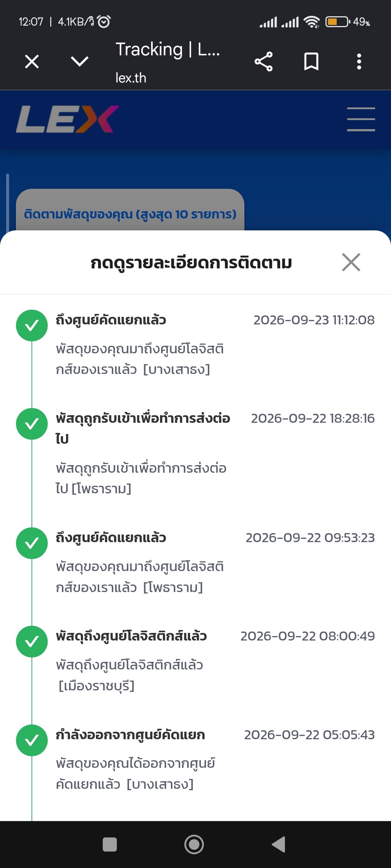Image resolution: width=391 pixels, height=868 pixels.
Task: Select the 2026-09-23 11:12:08 timestamp
Action: [x=314, y=320]
